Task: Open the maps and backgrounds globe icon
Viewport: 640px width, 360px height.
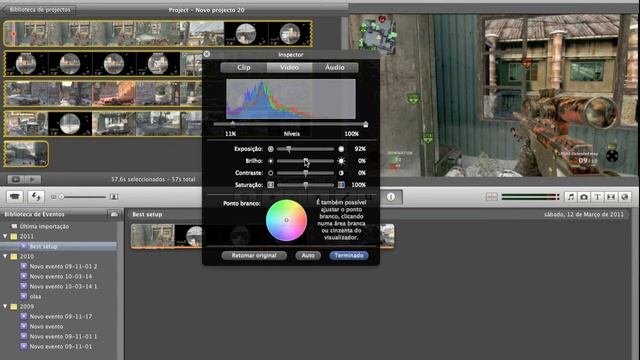Action: (624, 197)
